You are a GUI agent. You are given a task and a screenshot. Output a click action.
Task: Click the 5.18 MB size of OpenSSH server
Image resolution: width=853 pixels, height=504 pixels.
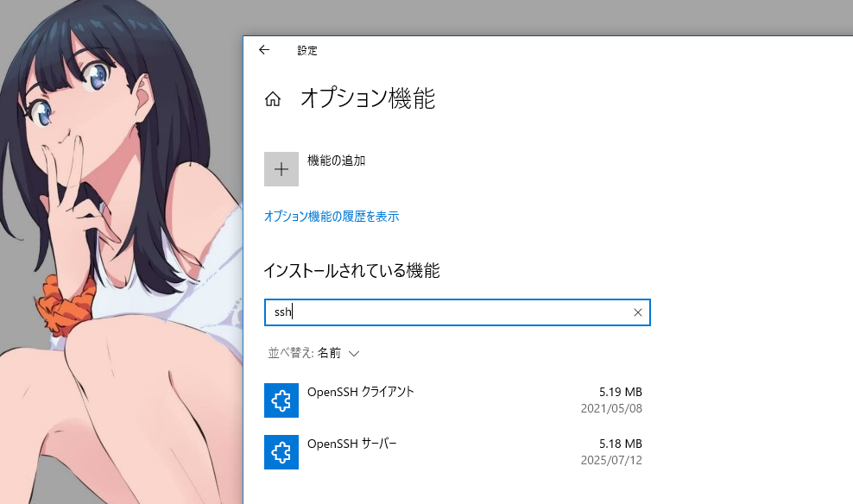tap(620, 444)
